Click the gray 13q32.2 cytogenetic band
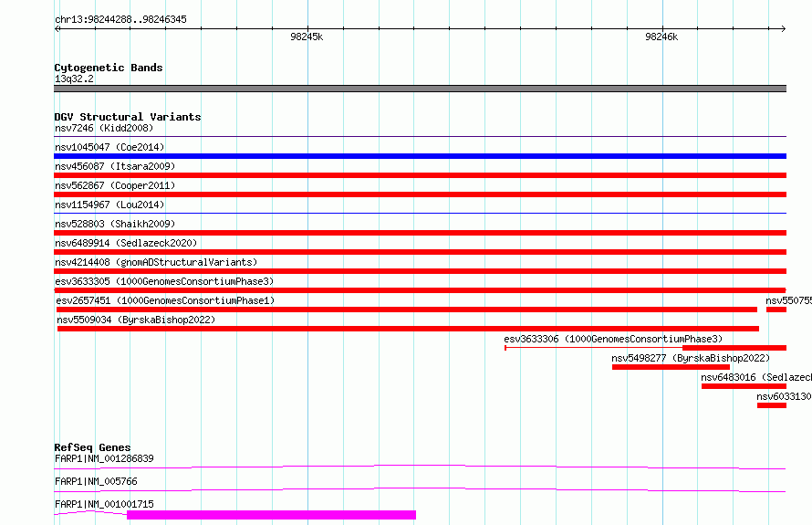This screenshot has width=812, height=525. tap(420, 89)
